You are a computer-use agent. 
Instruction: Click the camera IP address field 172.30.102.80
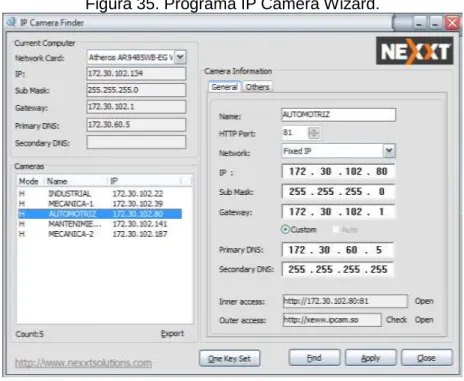click(338, 171)
